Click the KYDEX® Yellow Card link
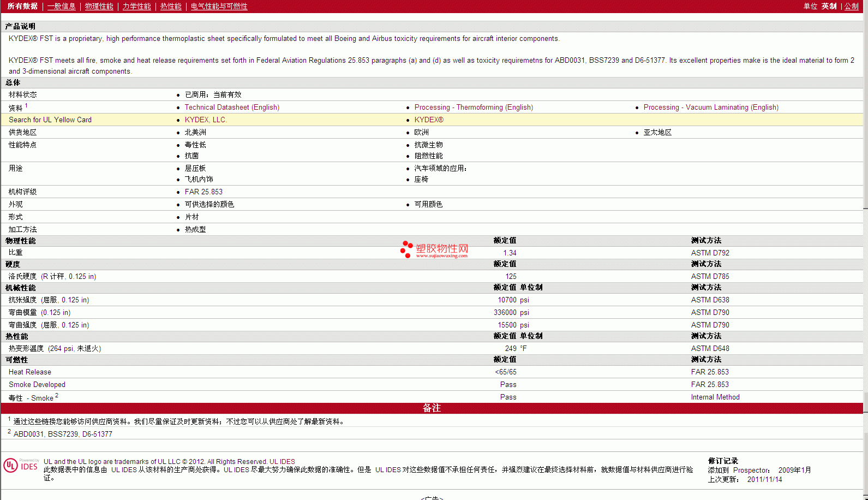The width and height of the screenshot is (868, 500). [x=429, y=120]
